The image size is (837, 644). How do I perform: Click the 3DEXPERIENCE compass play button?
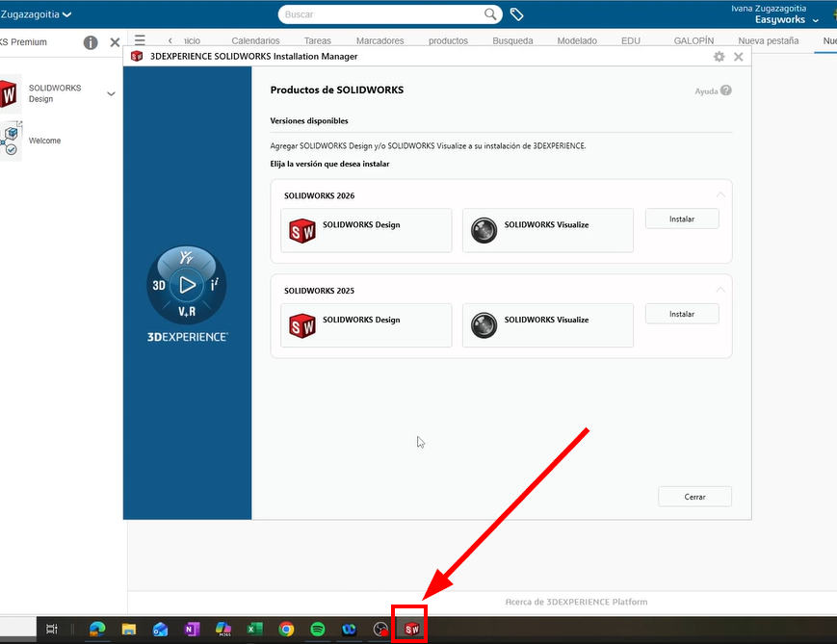click(x=187, y=284)
